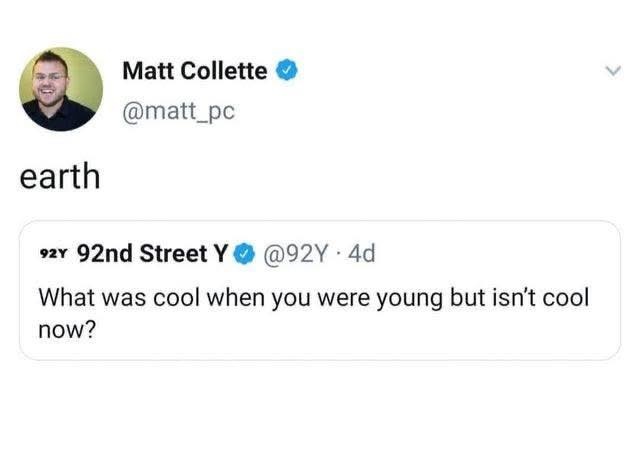Click the 92Y logo avatar

[53, 253]
